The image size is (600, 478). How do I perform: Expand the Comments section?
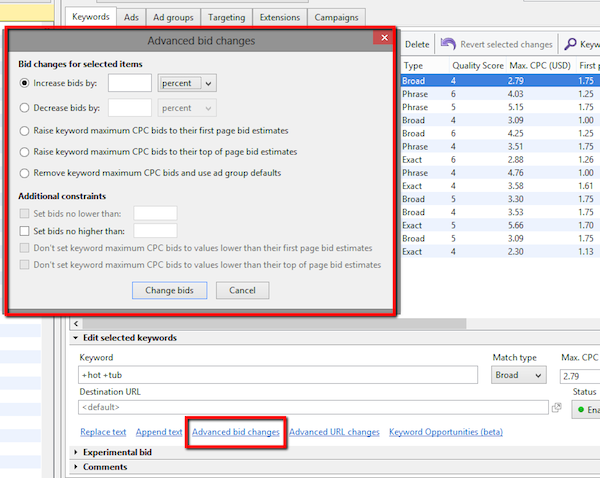(78, 466)
